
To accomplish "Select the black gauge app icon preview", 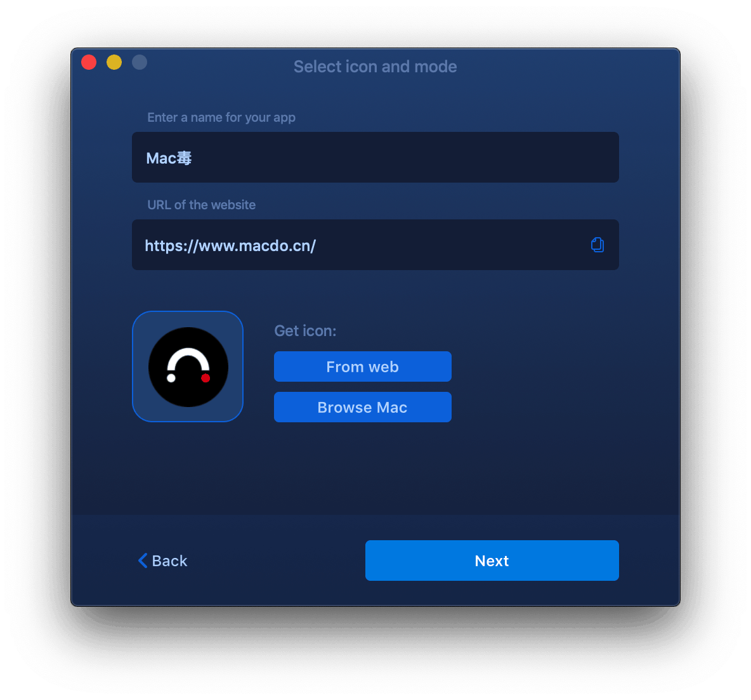I will pos(188,366).
